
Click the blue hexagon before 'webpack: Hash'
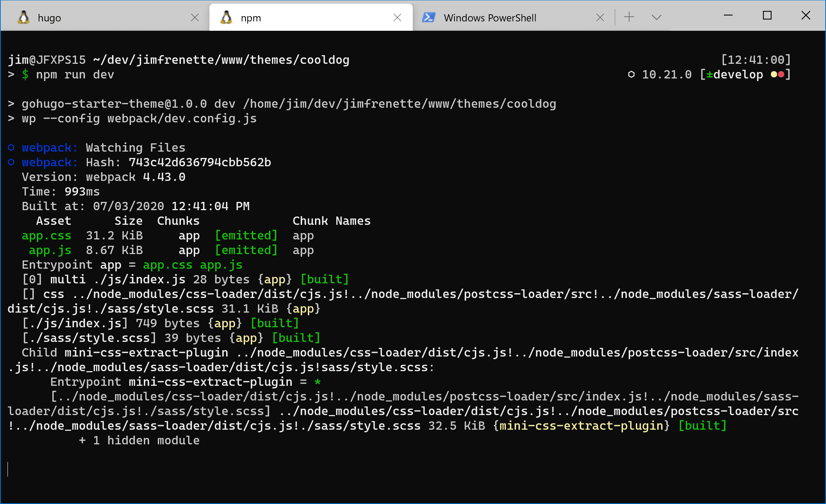click(11, 162)
